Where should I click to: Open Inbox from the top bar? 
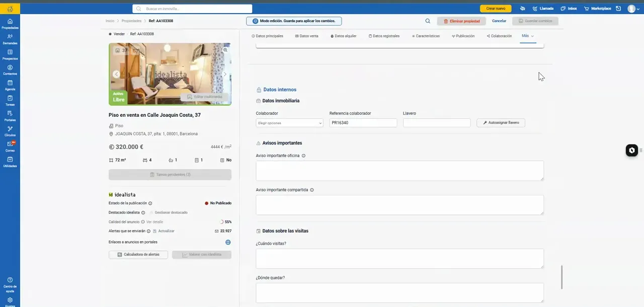click(x=569, y=9)
